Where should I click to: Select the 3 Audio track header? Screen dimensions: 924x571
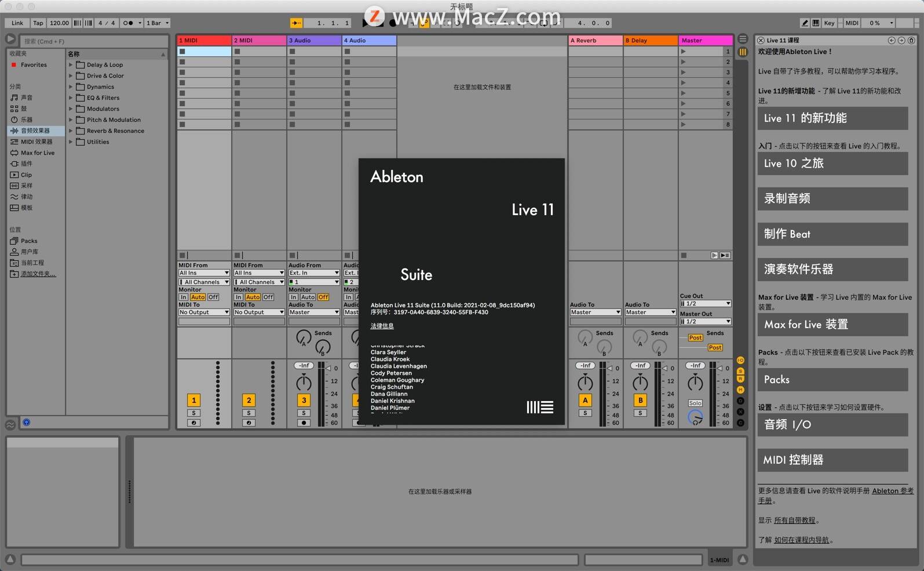314,41
